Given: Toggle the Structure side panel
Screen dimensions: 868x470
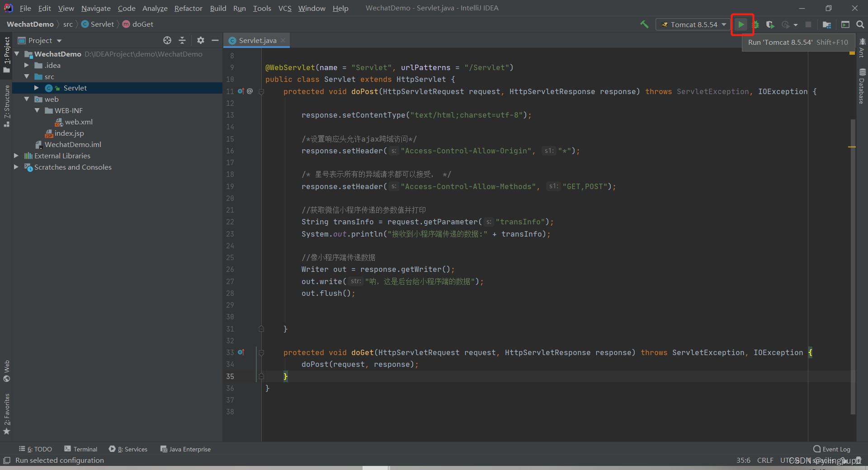Looking at the screenshot, I should coord(6,106).
